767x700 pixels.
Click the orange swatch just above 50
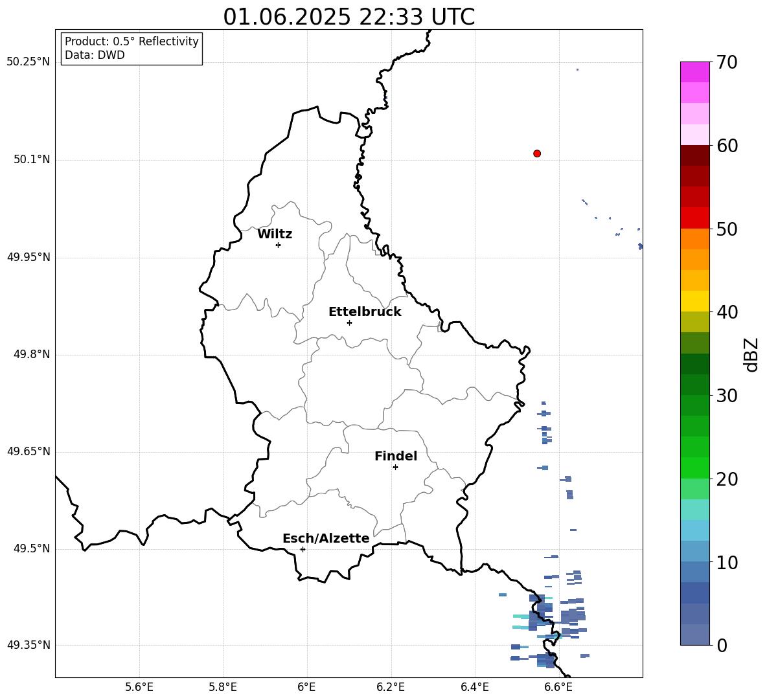pos(694,238)
